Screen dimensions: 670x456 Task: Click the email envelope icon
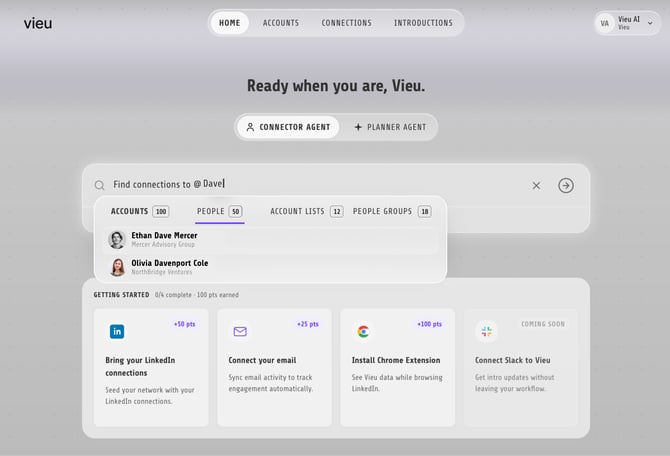pos(240,331)
